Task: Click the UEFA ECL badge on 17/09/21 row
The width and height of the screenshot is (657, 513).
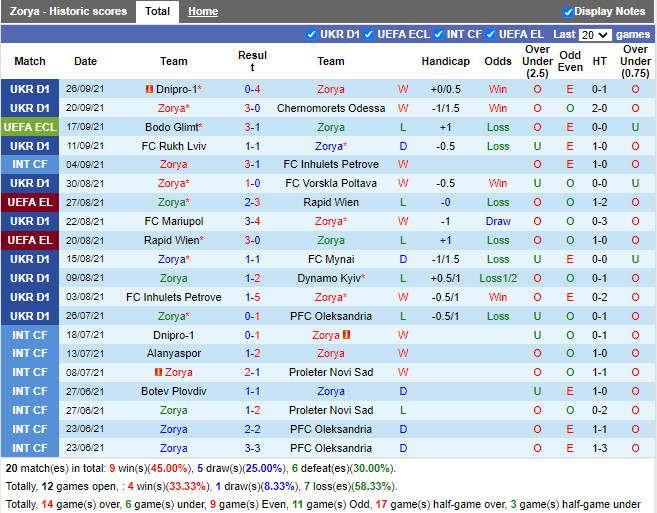Action: (x=29, y=127)
